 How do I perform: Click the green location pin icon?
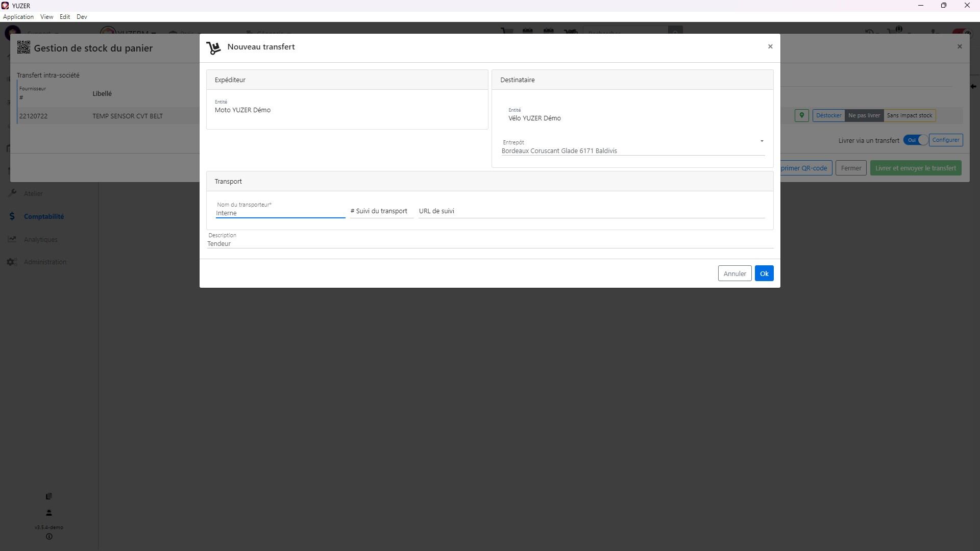tap(801, 115)
